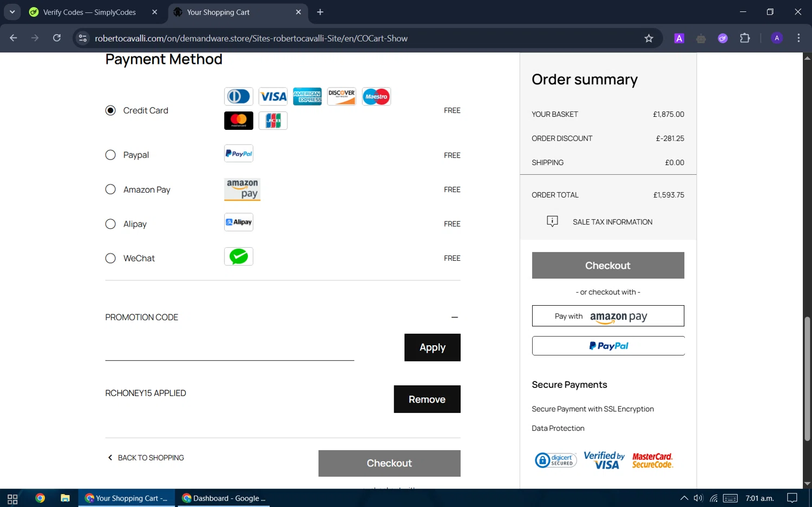Image resolution: width=812 pixels, height=507 pixels.
Task: Click the Diners Club card icon
Action: coord(239,96)
